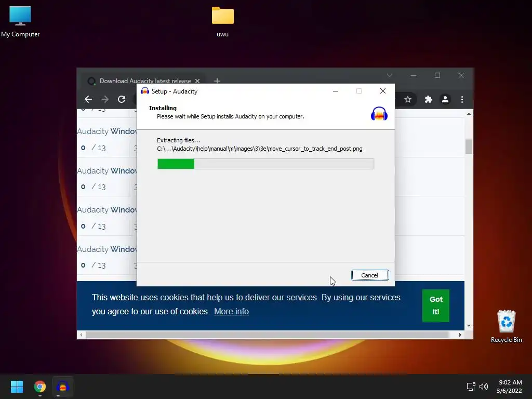Open volume control in system tray
532x399 pixels.
click(484, 387)
